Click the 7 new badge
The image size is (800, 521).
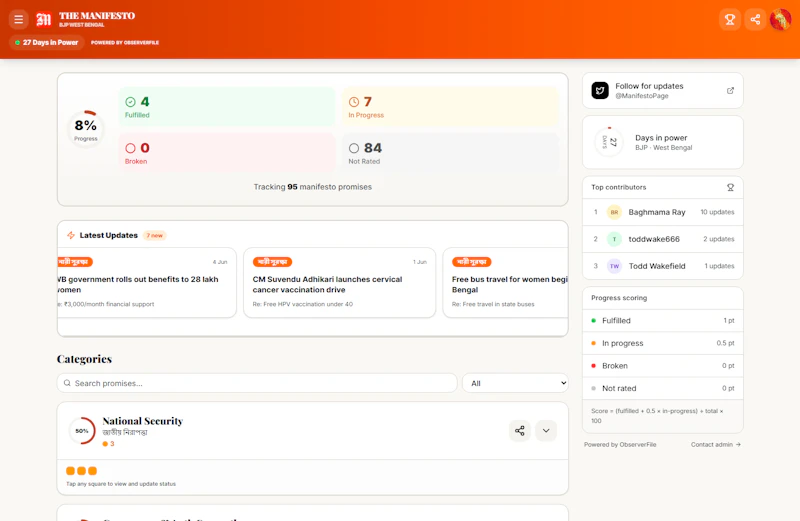pos(155,235)
